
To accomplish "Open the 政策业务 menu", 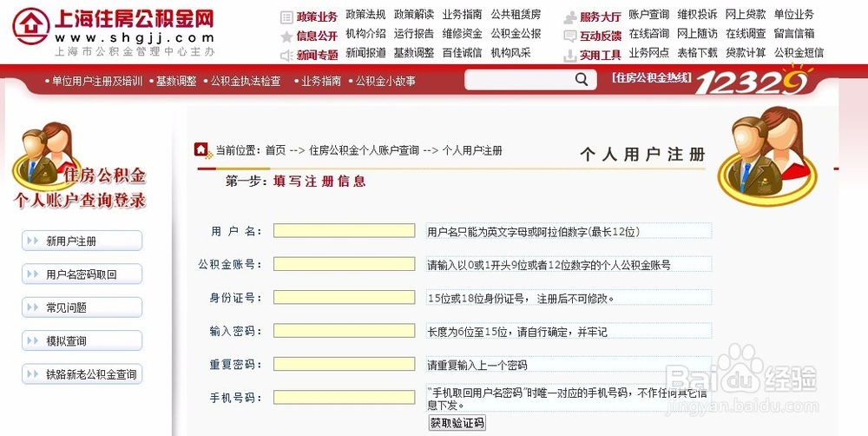I will point(317,17).
